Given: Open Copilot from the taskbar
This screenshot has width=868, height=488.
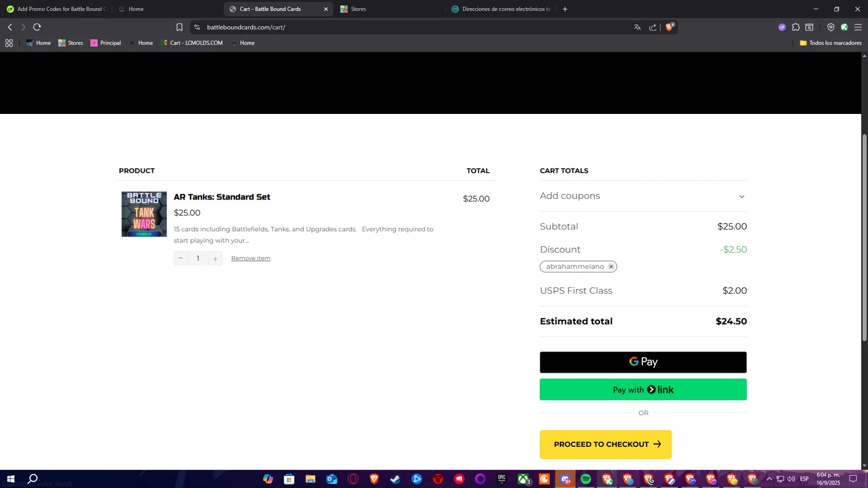Looking at the screenshot, I should [268, 479].
